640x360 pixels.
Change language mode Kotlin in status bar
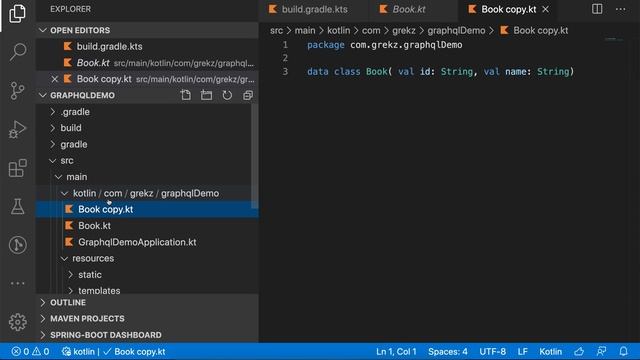551,351
